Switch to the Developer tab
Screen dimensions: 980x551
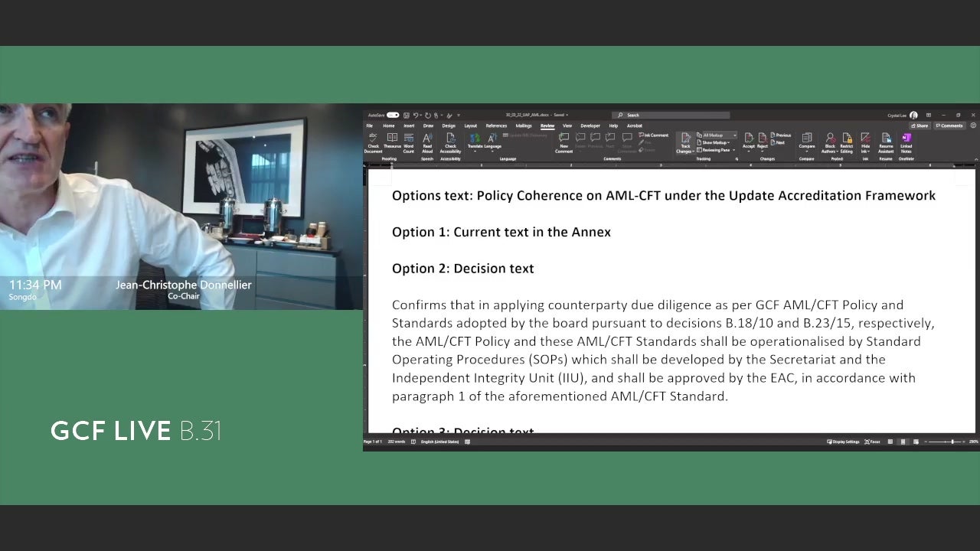(590, 126)
